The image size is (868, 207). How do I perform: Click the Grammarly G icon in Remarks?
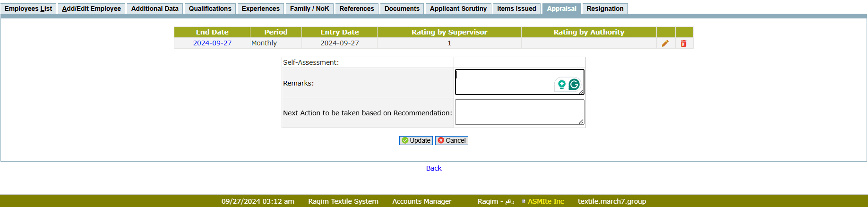(574, 85)
